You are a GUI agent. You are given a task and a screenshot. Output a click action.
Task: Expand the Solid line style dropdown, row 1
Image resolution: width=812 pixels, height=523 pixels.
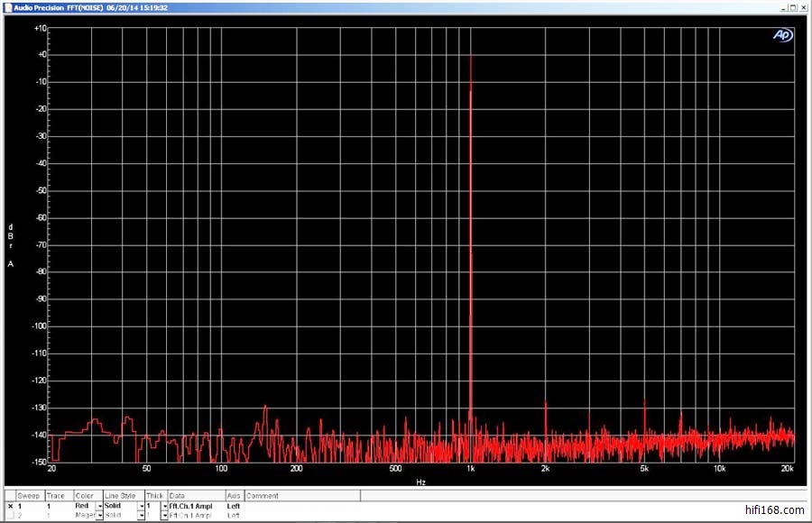141,506
